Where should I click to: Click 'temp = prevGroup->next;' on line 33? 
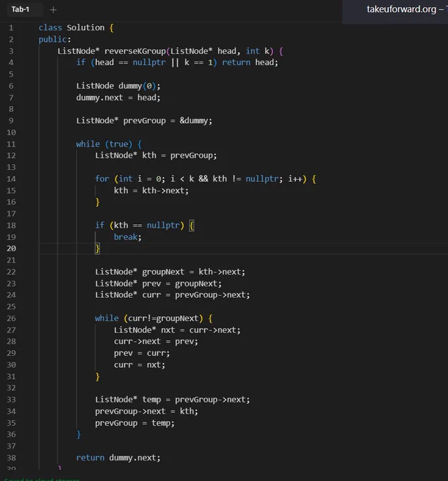[x=196, y=400]
